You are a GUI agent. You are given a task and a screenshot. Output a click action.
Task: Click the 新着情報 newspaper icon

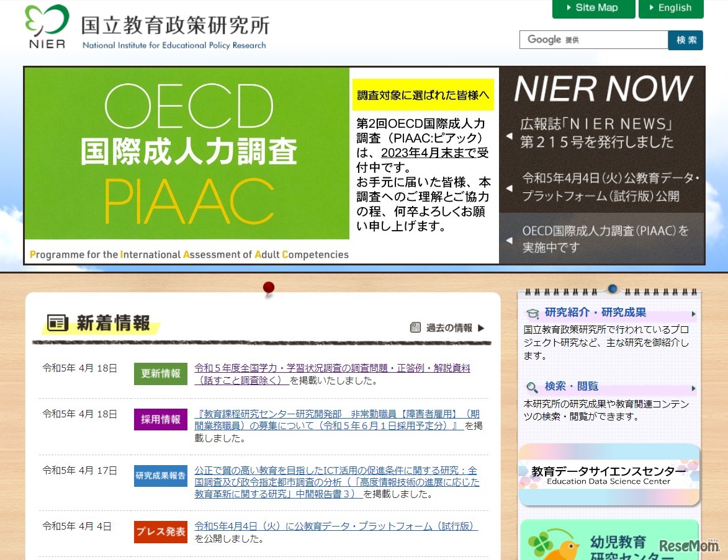point(57,323)
